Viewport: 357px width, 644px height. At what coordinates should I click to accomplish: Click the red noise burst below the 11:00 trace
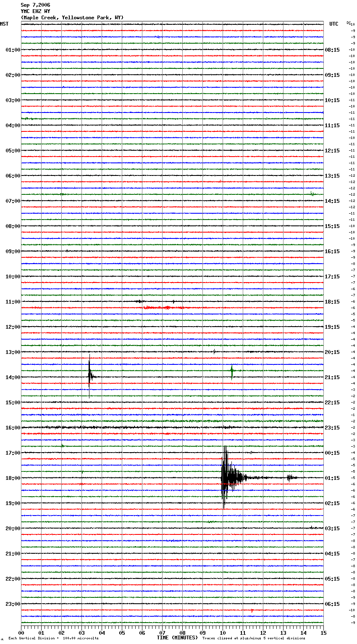pyautogui.click(x=164, y=308)
